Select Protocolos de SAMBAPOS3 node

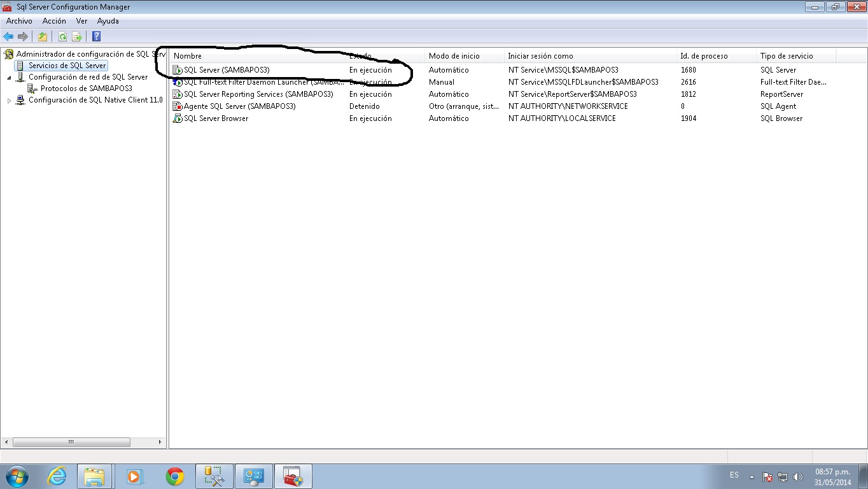point(86,89)
